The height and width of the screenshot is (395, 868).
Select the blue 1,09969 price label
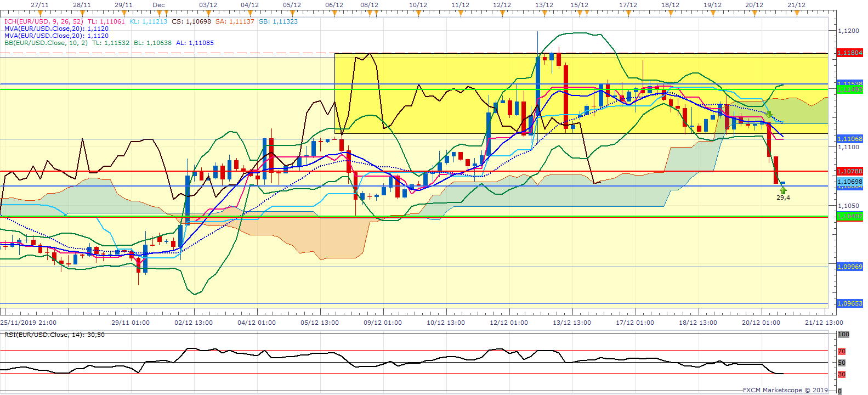850,267
